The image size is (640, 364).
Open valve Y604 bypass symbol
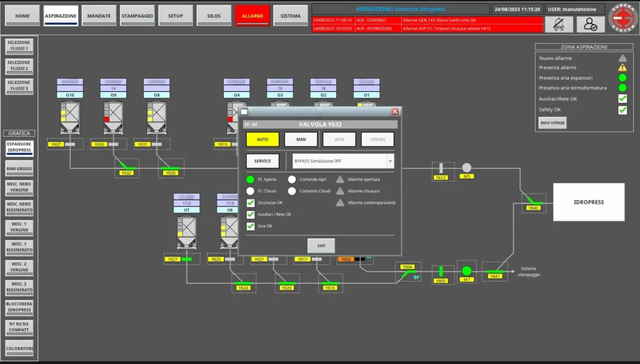pos(408,273)
